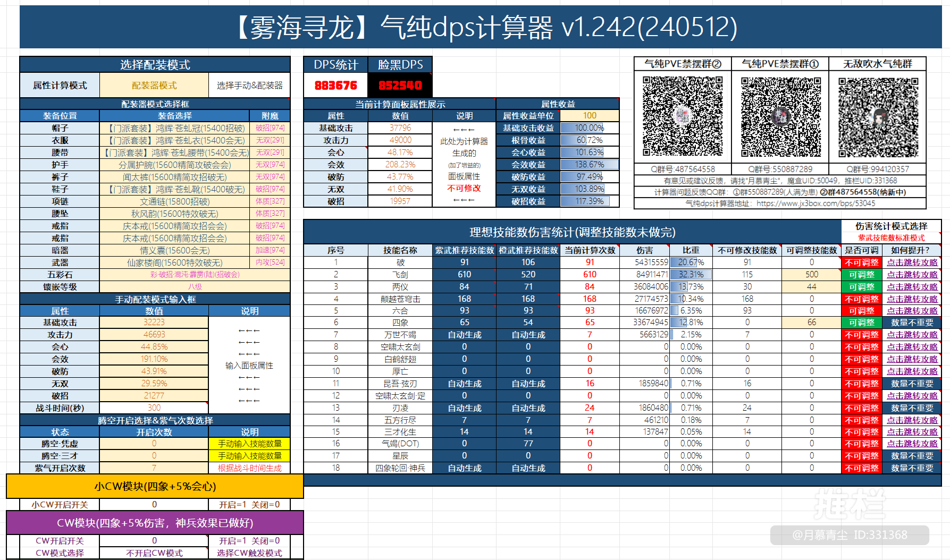Open the 破 skill guide via 点击跳转攻略
950x560 pixels.
912,262
